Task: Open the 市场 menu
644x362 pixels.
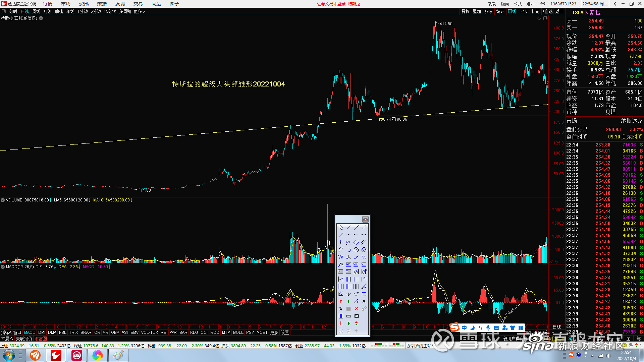Action: point(66,4)
